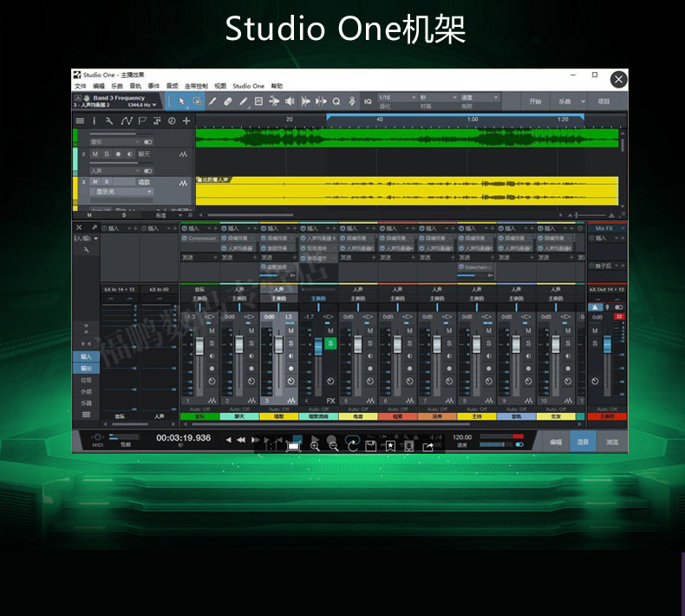685x616 pixels.
Task: Click the wrench icon above the track list
Action: click(x=109, y=121)
